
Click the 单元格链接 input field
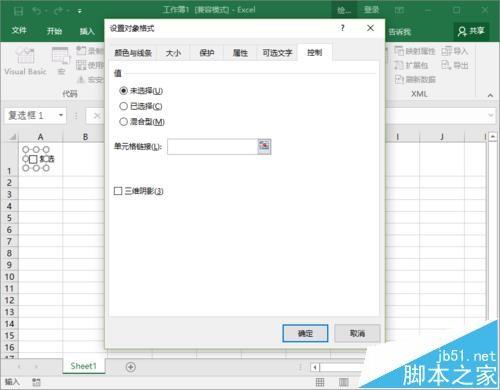pos(213,147)
